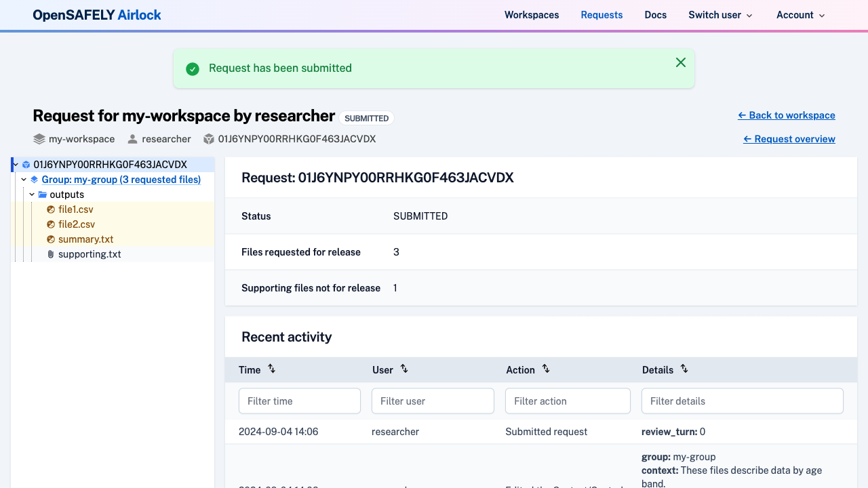This screenshot has height=488, width=868.
Task: Go to the Workspaces page
Action: (x=532, y=15)
